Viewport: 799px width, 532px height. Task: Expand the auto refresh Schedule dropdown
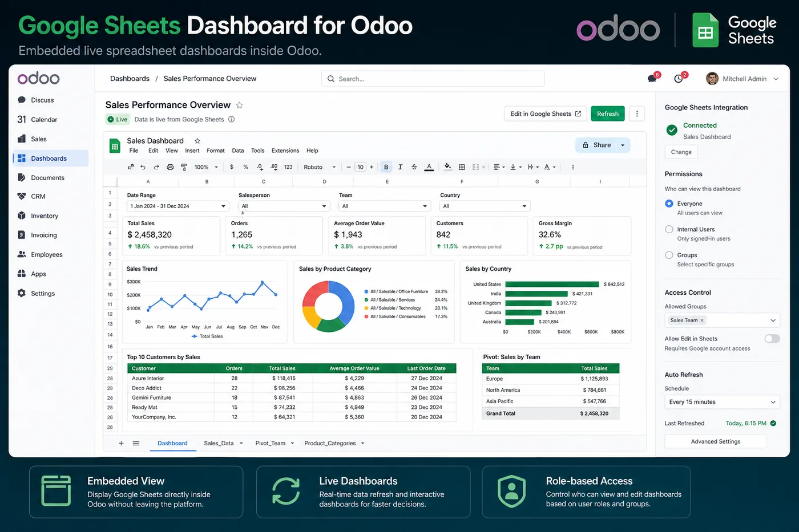722,402
